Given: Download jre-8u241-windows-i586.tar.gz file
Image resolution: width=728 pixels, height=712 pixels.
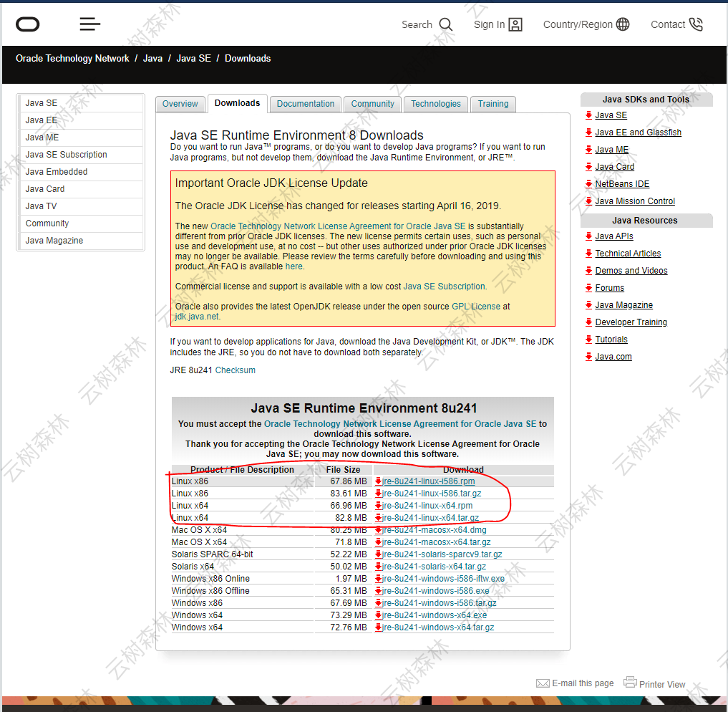Looking at the screenshot, I should (440, 603).
